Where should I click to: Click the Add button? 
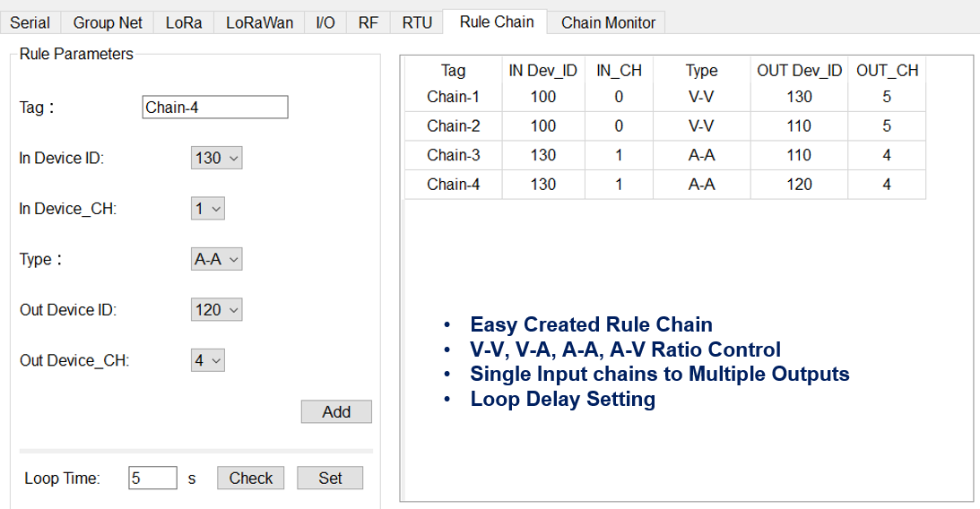[x=336, y=411]
